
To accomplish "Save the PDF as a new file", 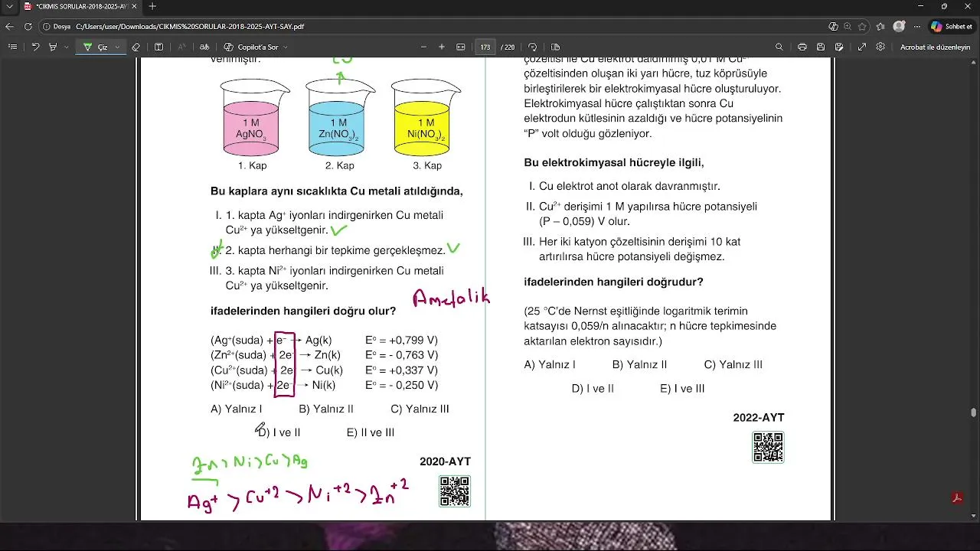I will [840, 47].
